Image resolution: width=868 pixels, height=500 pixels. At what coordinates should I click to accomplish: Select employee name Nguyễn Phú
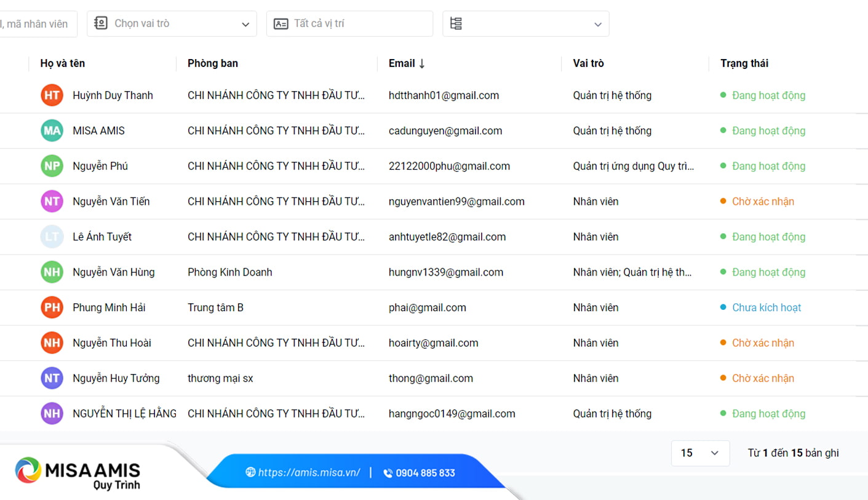[x=100, y=166]
